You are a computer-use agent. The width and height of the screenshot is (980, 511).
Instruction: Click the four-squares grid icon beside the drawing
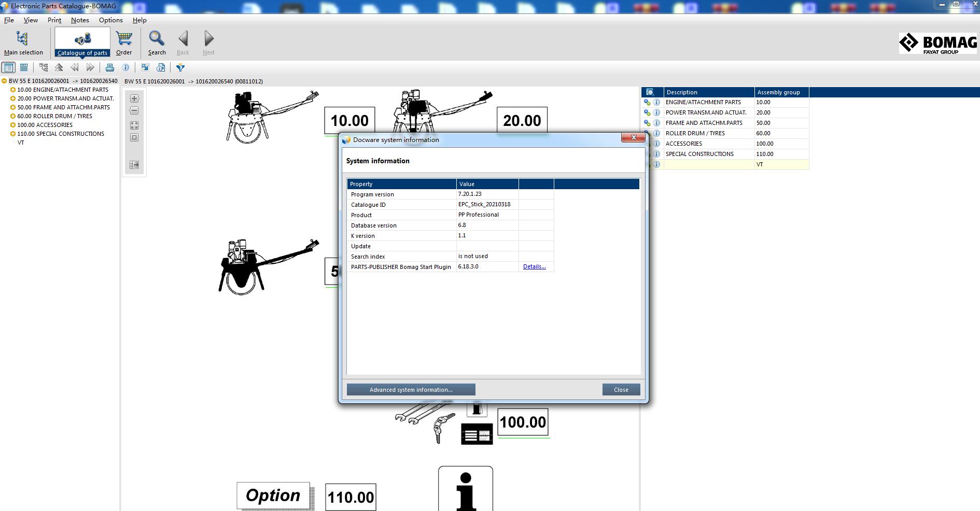(x=134, y=125)
